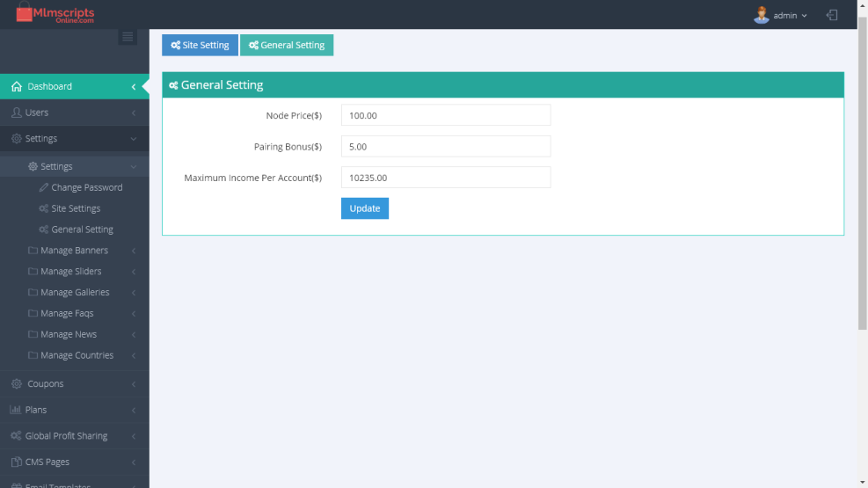Collapse the top-level Settings menu
868x488 pixels.
click(x=40, y=138)
